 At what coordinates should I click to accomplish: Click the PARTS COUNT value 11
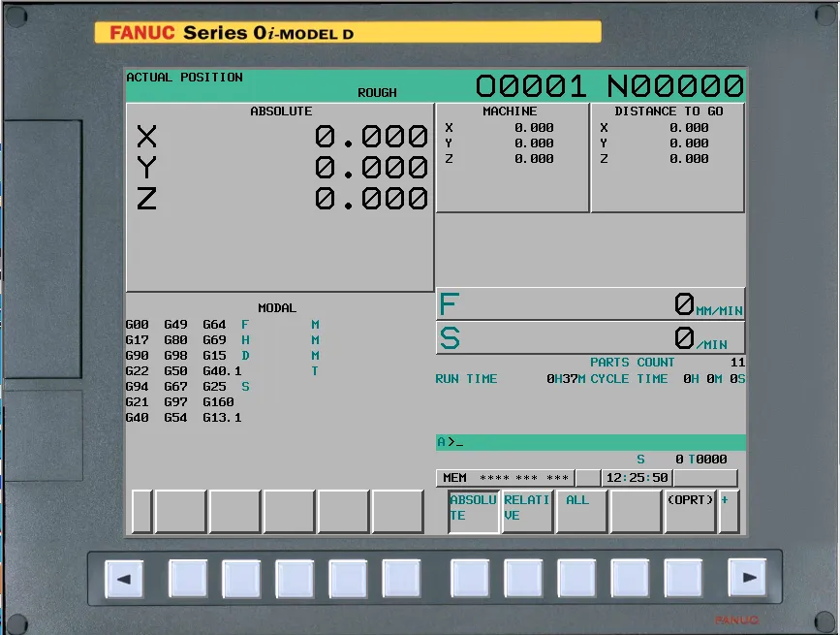tap(737, 363)
